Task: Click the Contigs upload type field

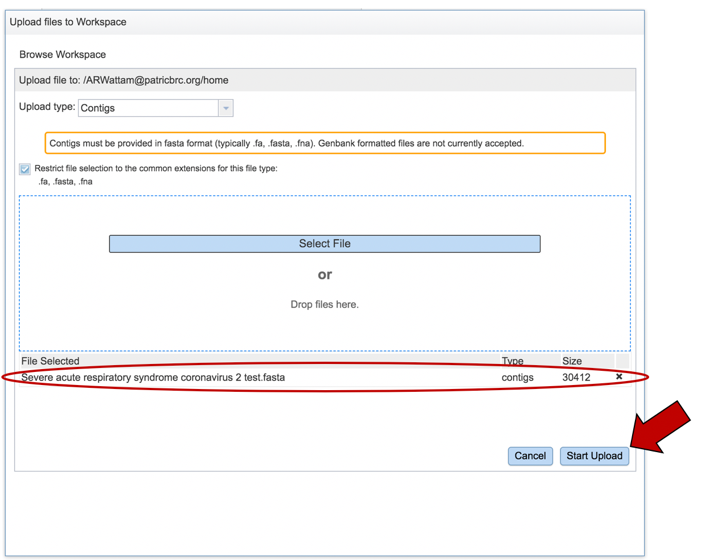Action: tap(148, 108)
